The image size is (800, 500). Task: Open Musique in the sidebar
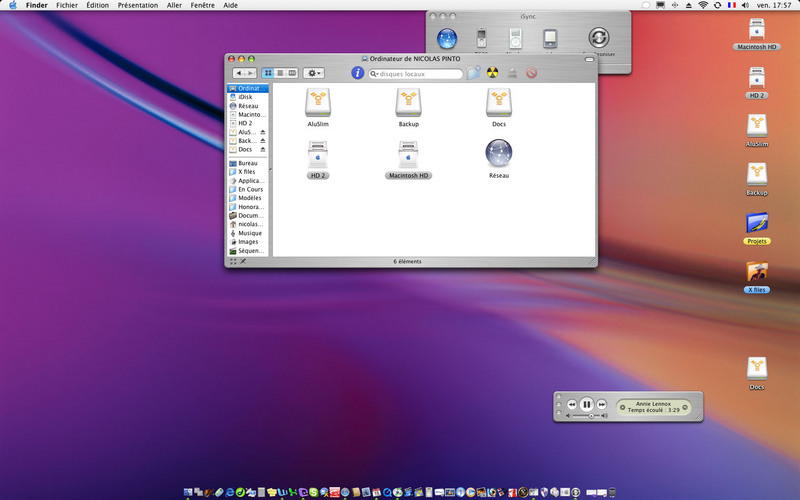pyautogui.click(x=247, y=233)
